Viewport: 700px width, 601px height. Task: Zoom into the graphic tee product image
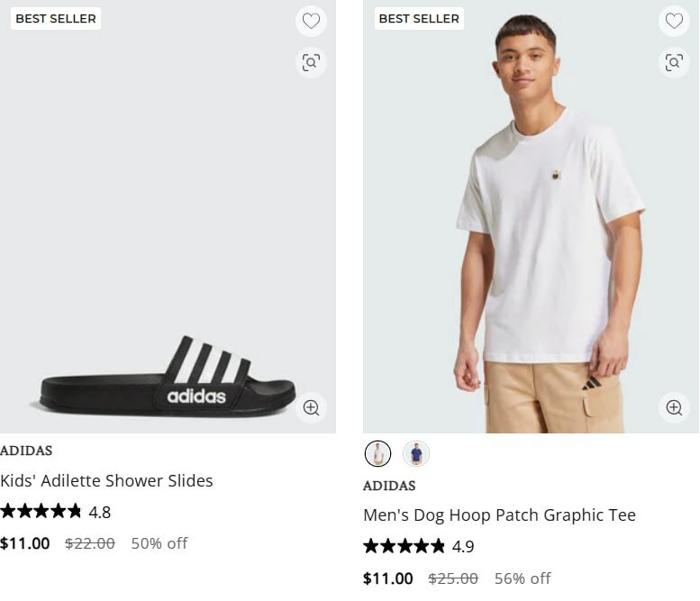click(674, 407)
